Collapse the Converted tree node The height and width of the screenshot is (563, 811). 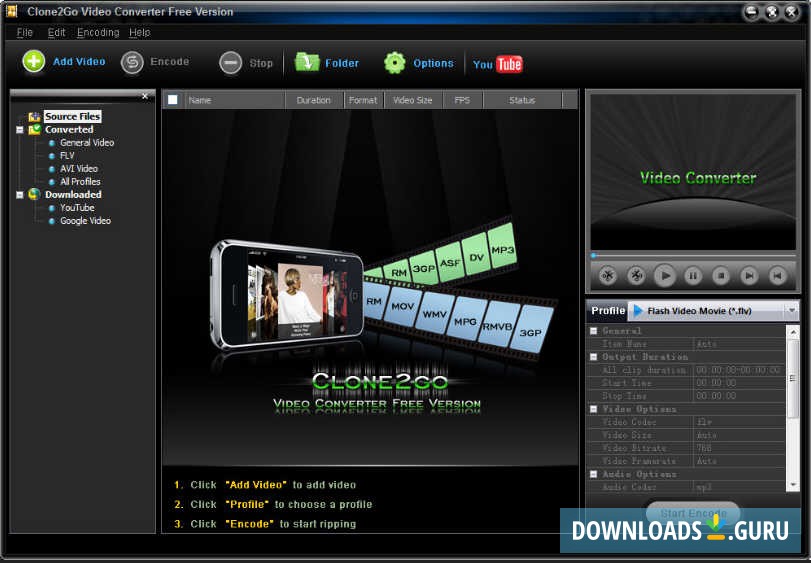20,130
